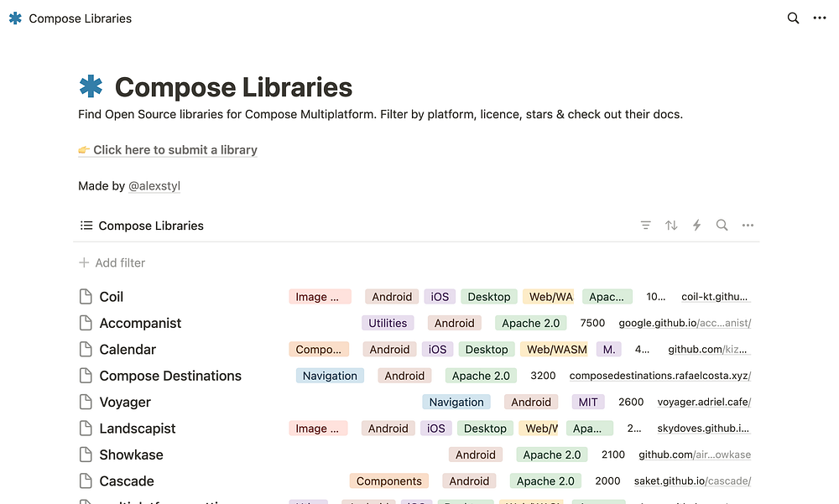Open the coil-kt.github docs link
Screen dimensions: 839x504
(x=716, y=296)
